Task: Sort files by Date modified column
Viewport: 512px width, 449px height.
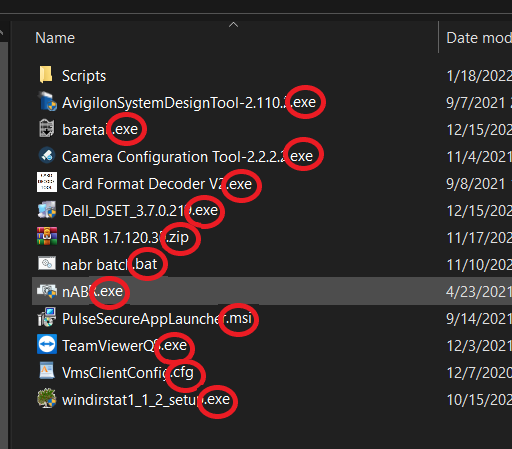Action: pos(479,38)
